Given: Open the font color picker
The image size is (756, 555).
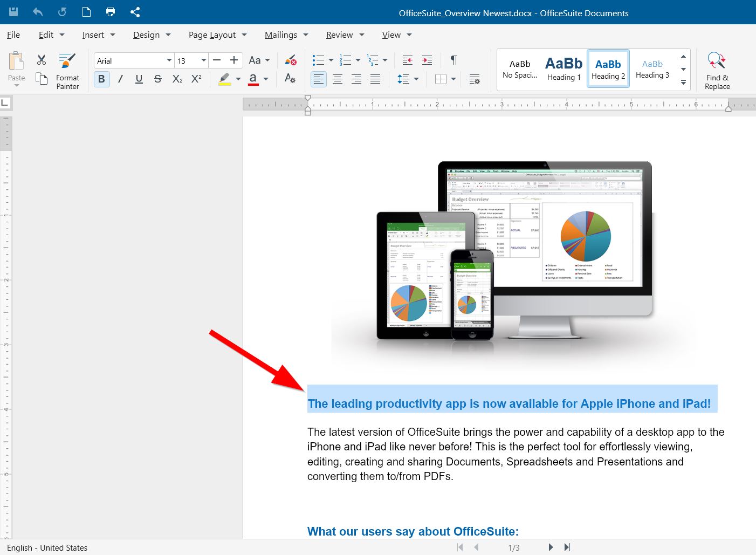Looking at the screenshot, I should tap(265, 79).
